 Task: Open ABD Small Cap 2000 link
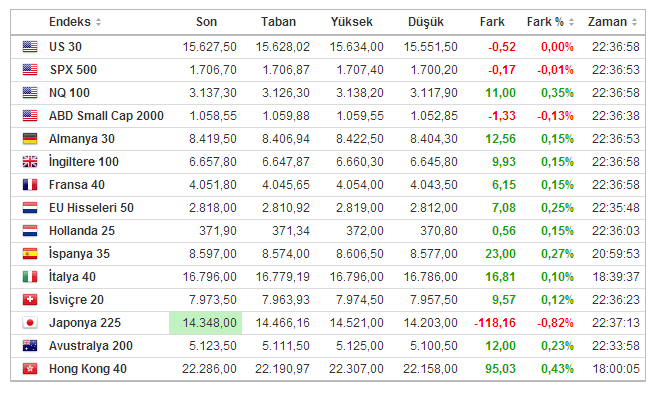tap(106, 116)
